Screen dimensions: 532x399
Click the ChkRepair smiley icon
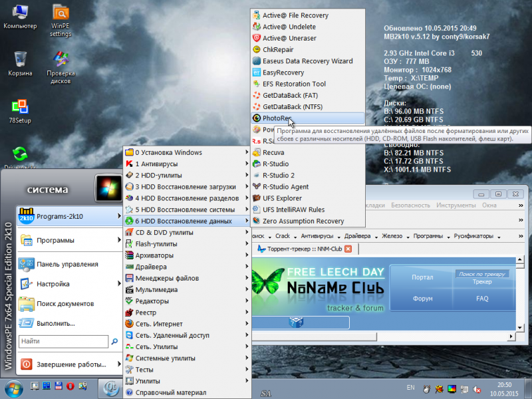coord(257,49)
